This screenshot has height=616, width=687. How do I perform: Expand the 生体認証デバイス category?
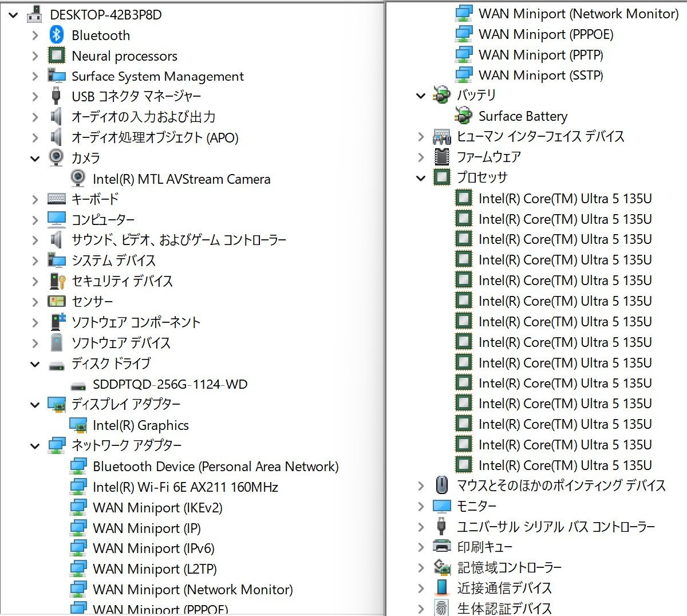(x=421, y=609)
